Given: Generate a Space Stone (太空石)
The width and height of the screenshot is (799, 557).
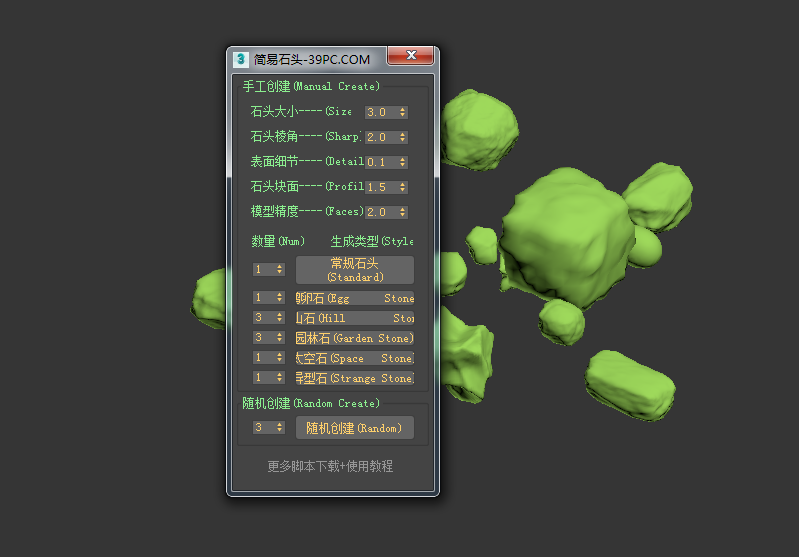Looking at the screenshot, I should coord(354,358).
